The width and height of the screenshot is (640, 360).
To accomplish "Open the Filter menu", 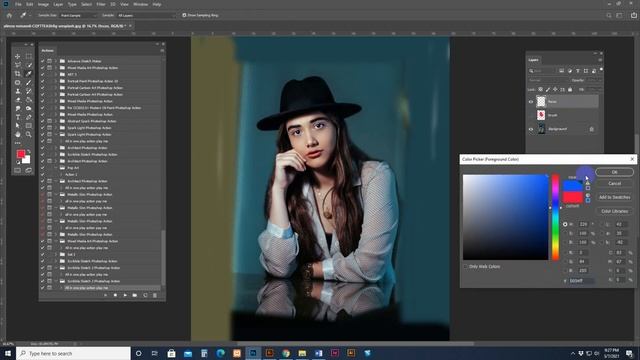I will pos(101,4).
